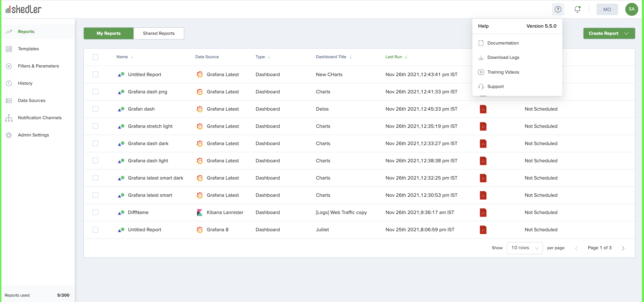Open Data Sources settings

pos(31,100)
